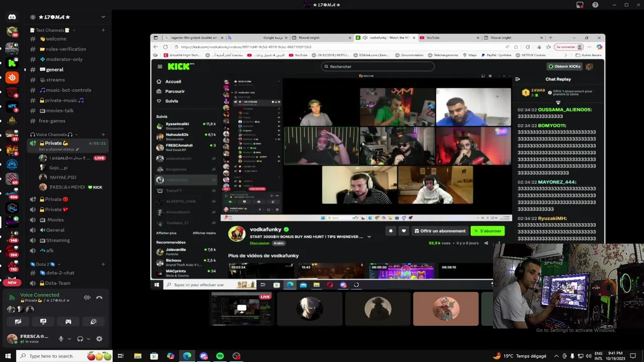Open the orange SteelSeries server icon

(12, 77)
